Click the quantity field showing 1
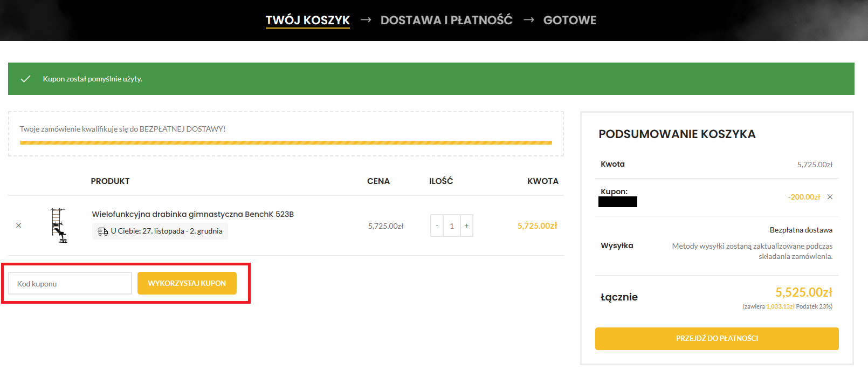 point(452,226)
